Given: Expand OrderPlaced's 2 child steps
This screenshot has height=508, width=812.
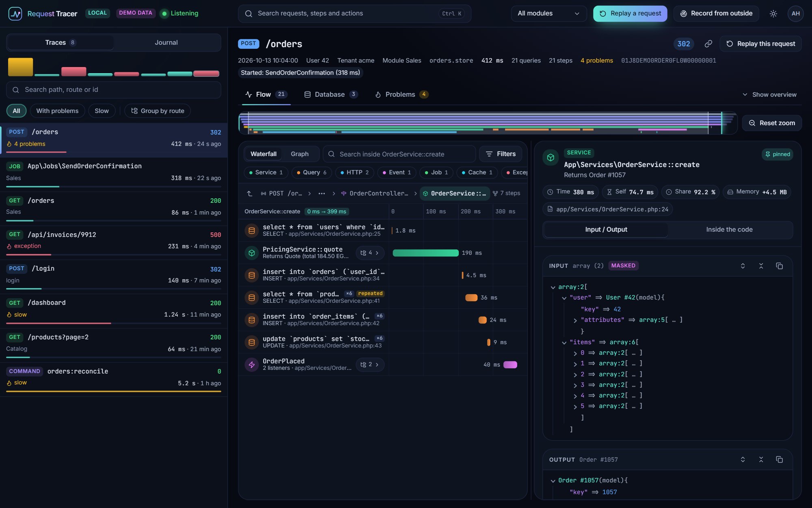Looking at the screenshot, I should point(370,365).
